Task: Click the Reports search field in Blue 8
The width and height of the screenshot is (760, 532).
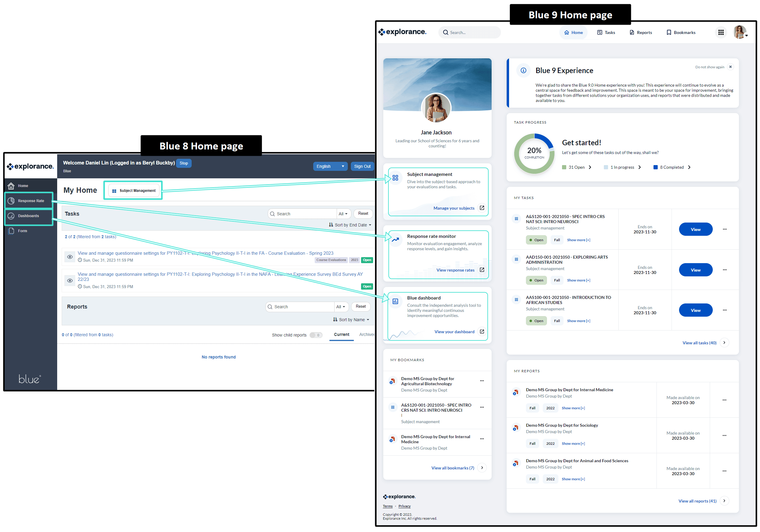Action: [300, 307]
